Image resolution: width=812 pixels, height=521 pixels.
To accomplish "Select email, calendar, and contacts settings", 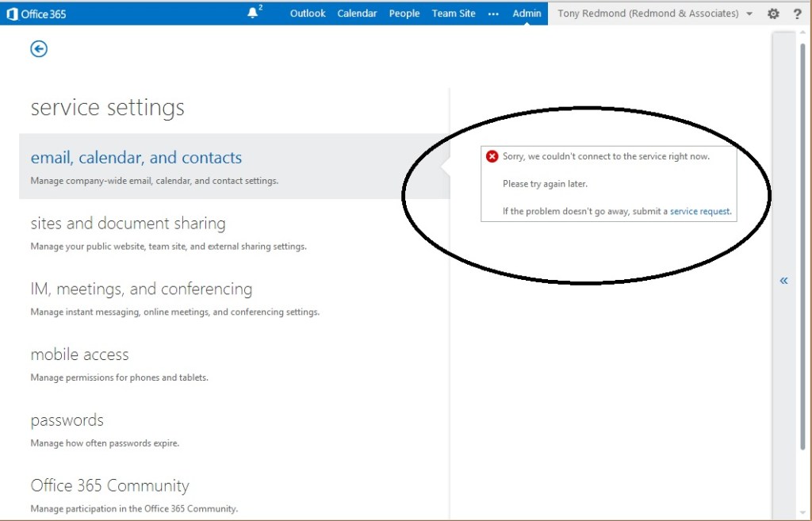I will click(x=136, y=158).
